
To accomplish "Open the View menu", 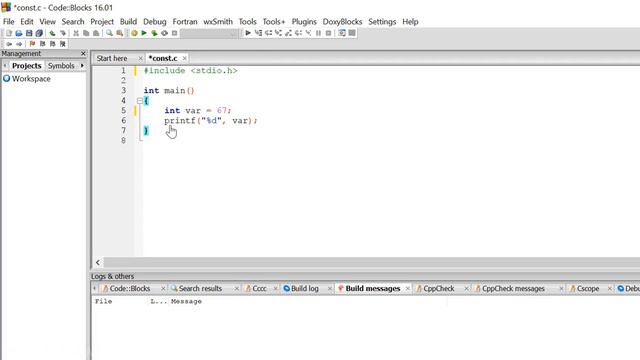I will pos(47,22).
